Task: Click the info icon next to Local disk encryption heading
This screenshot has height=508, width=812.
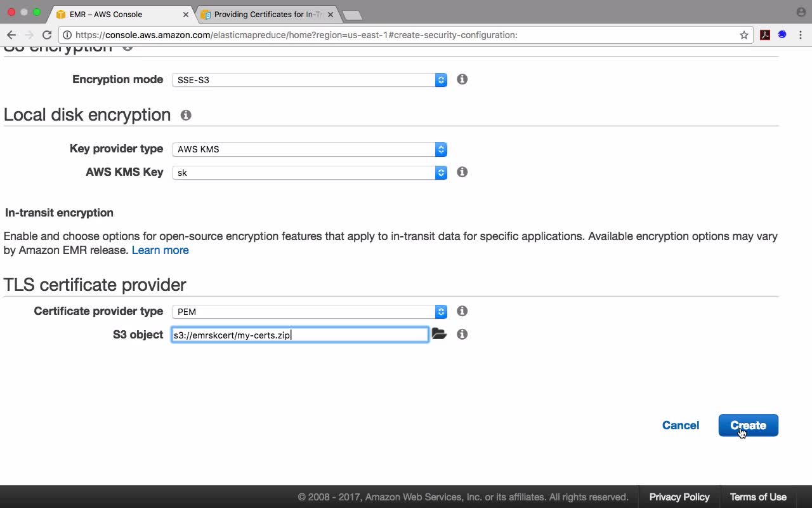Action: pyautogui.click(x=186, y=115)
